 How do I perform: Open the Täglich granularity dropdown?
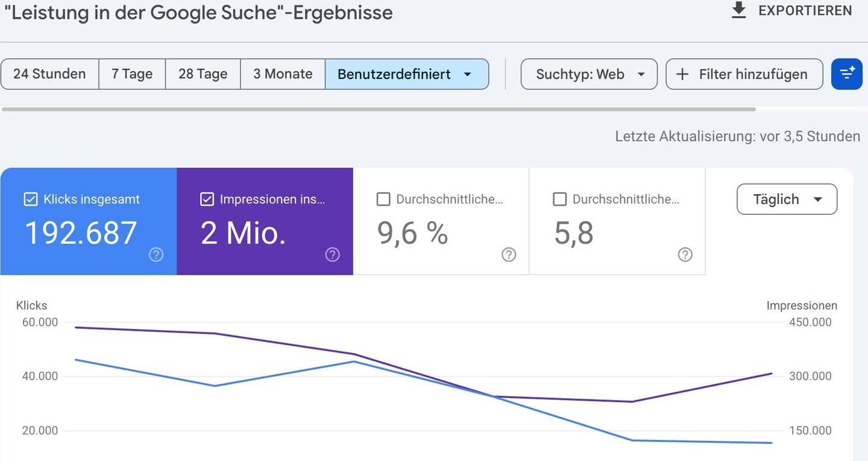(x=787, y=199)
